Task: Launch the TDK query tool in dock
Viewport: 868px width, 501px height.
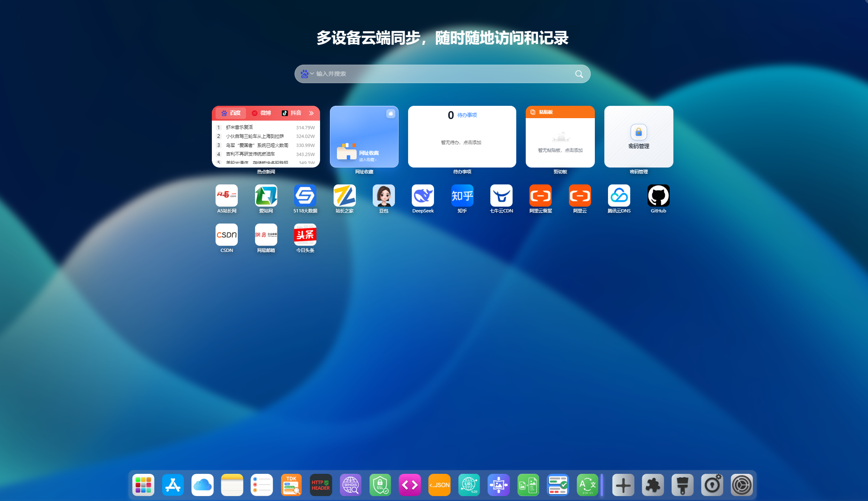Action: pyautogui.click(x=292, y=485)
